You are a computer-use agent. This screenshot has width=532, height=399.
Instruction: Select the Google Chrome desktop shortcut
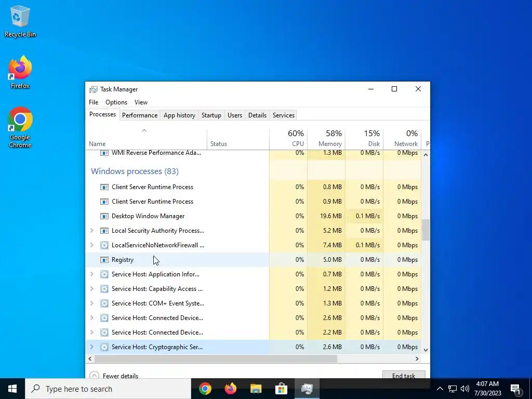(20, 128)
